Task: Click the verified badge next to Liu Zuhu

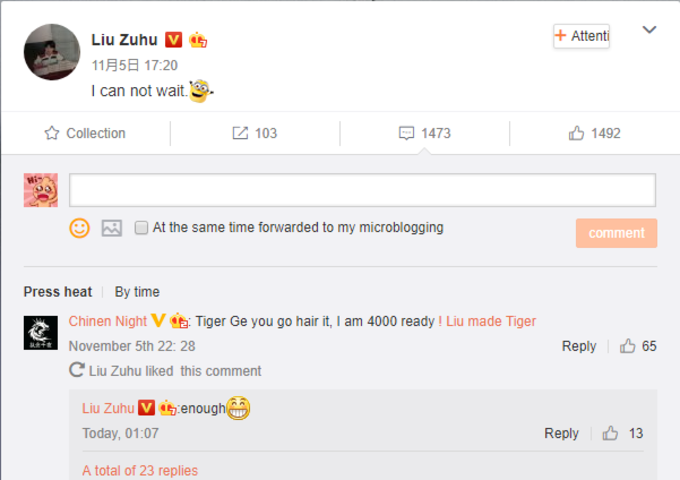Action: [x=173, y=39]
